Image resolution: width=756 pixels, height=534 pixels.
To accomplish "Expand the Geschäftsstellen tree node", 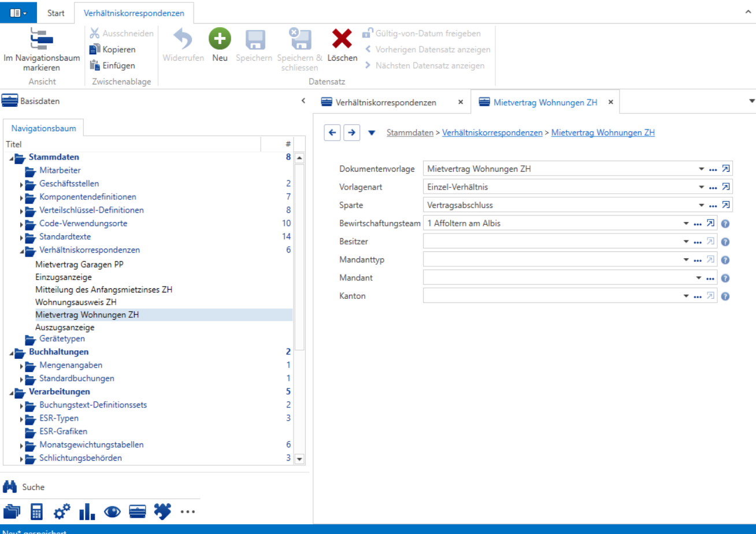I will coord(22,184).
